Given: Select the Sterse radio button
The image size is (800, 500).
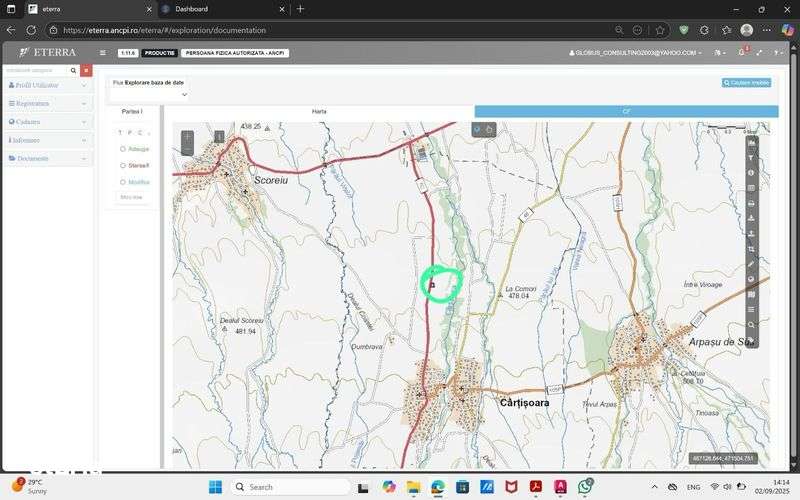Looking at the screenshot, I should click(122, 165).
